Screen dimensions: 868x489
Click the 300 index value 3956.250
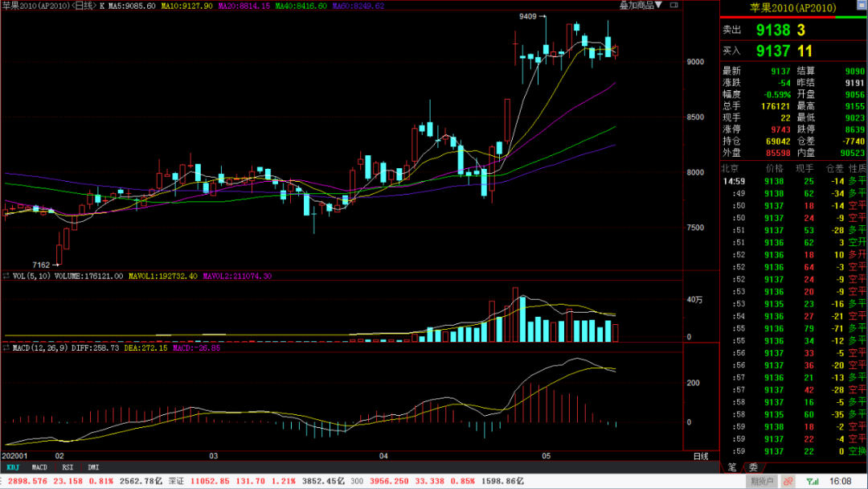[x=389, y=481]
